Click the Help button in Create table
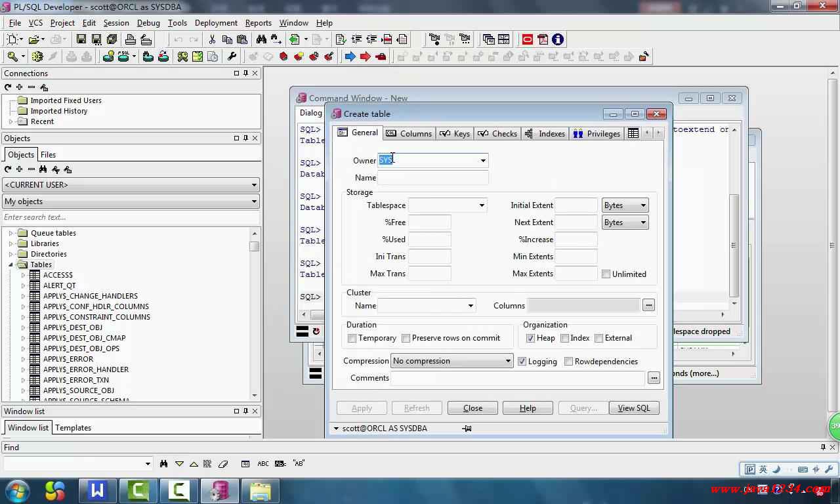Image resolution: width=840 pixels, height=504 pixels. point(528,408)
